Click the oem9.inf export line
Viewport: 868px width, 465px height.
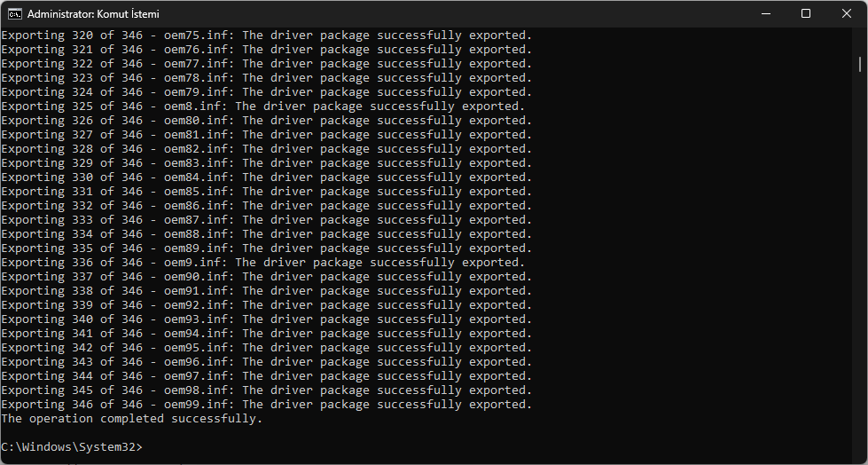click(262, 263)
